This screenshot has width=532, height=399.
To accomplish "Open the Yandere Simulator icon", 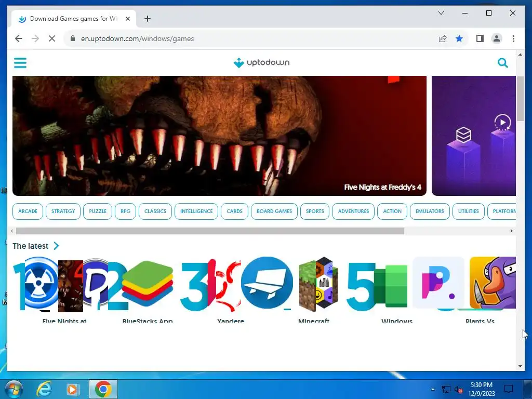I will tap(224, 285).
